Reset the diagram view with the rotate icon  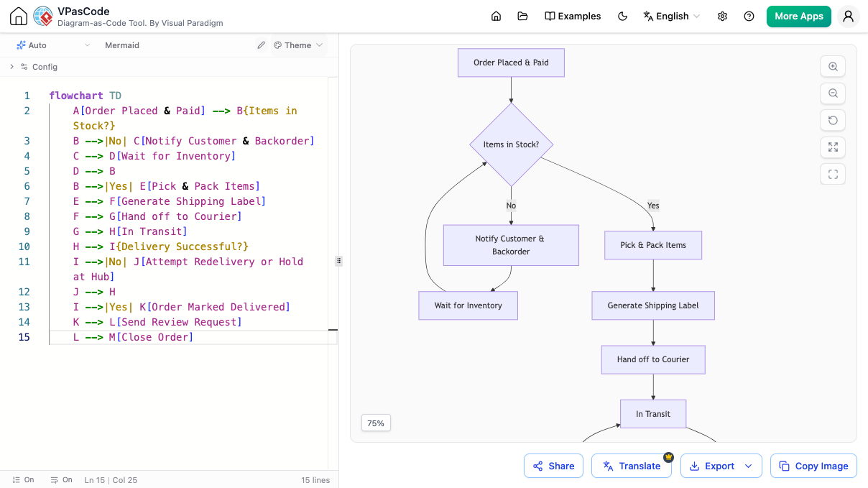[833, 120]
